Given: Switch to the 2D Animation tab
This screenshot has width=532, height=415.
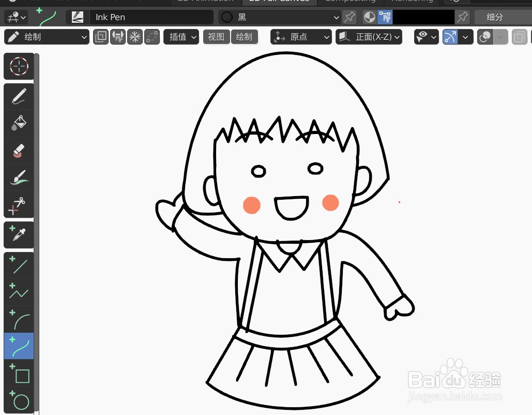Looking at the screenshot, I should (206, 2).
